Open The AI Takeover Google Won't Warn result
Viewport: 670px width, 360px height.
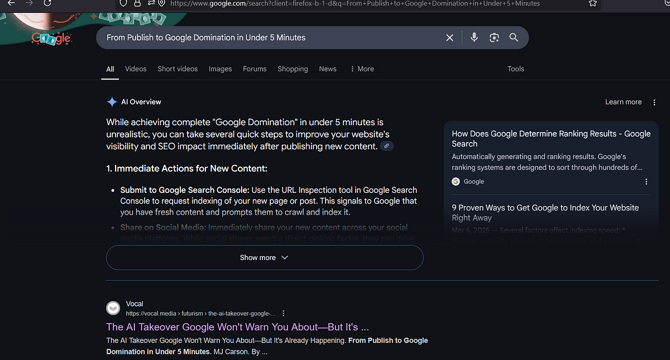coord(237,327)
